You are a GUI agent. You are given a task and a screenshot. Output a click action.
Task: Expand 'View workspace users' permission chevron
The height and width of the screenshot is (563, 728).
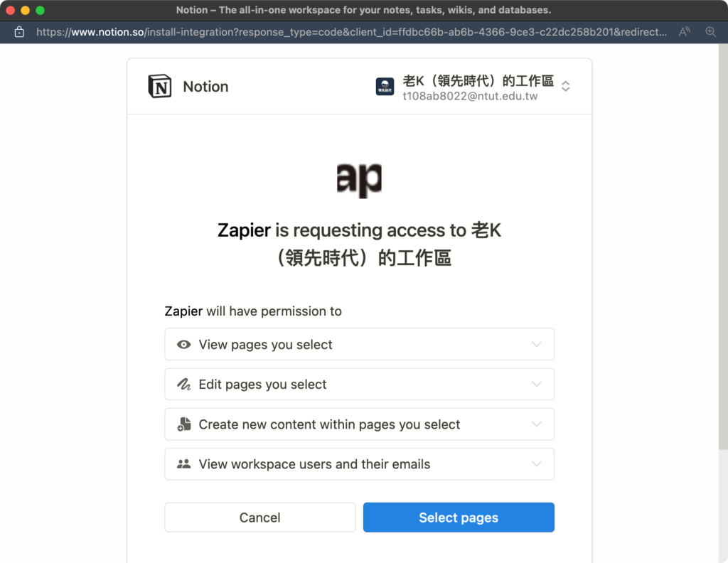click(537, 463)
